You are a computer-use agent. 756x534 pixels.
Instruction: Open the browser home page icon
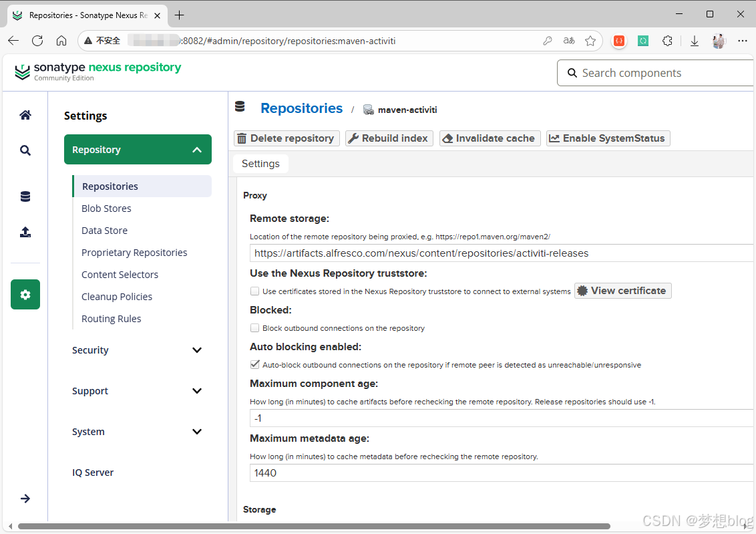click(x=61, y=41)
